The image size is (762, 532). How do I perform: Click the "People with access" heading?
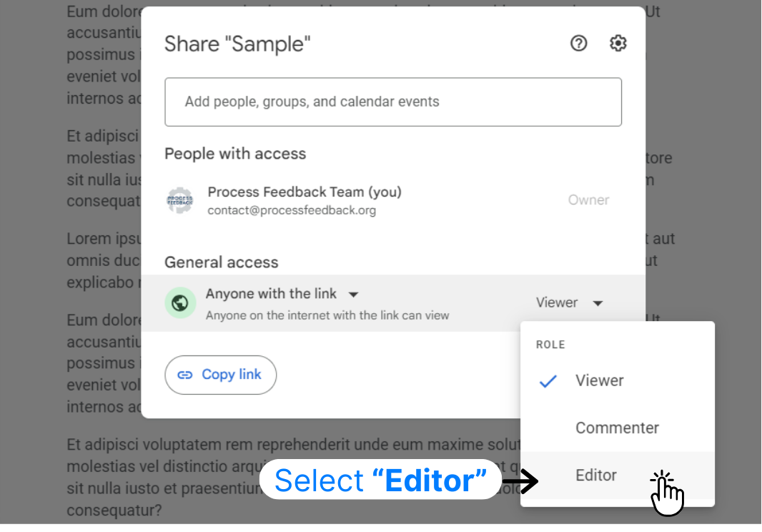click(x=235, y=154)
